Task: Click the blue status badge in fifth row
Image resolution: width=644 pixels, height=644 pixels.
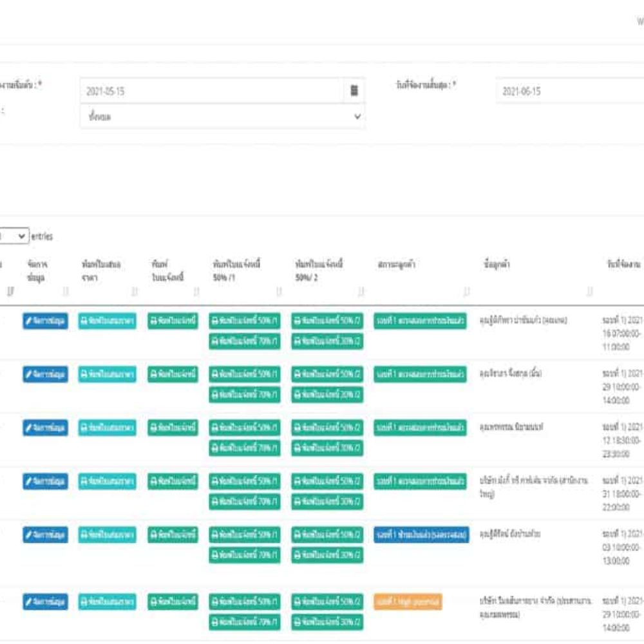Action: (421, 535)
